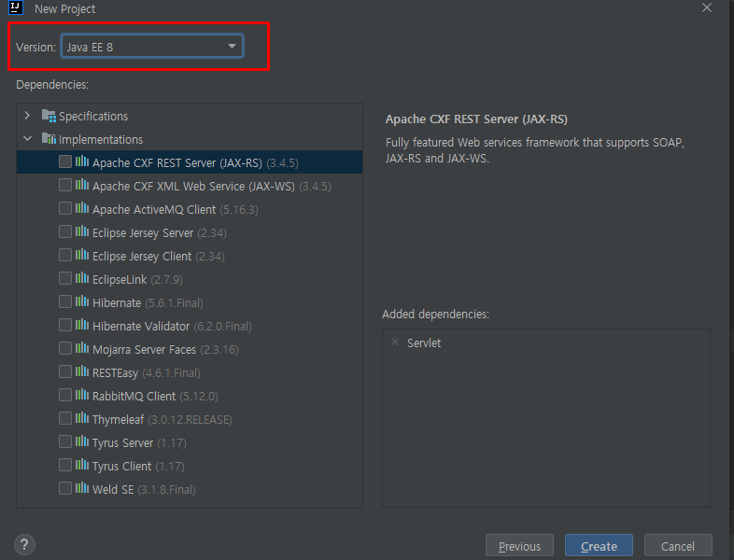734x560 pixels.
Task: Go back with the Previous button
Action: pos(519,546)
